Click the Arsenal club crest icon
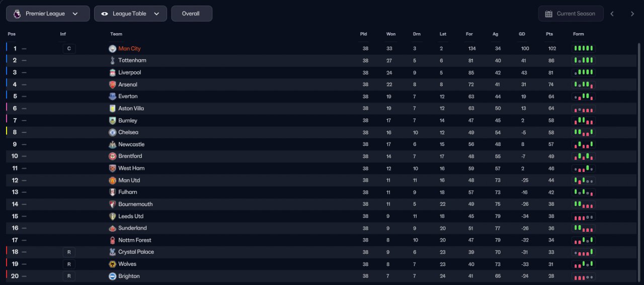 (112, 84)
